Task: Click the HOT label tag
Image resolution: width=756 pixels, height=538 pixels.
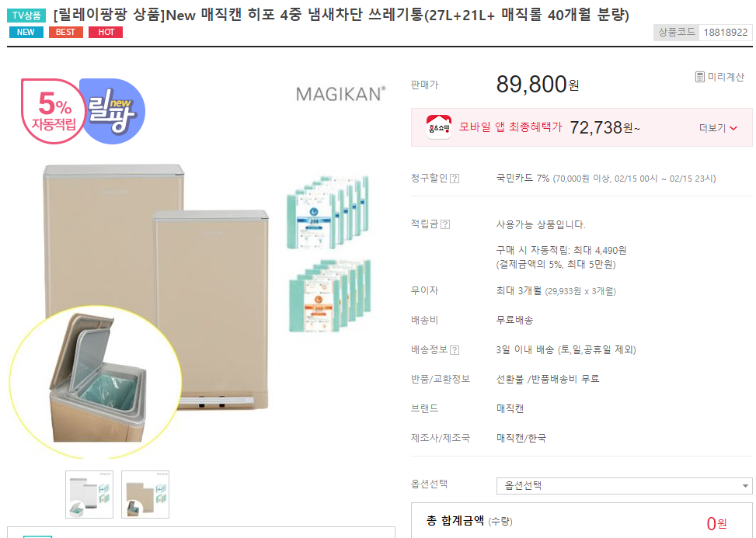Action: coord(106,33)
